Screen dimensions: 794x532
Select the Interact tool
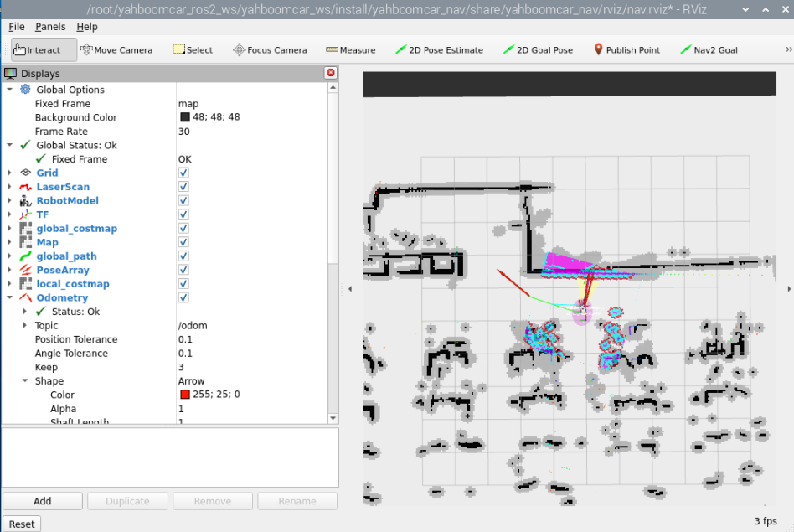pyautogui.click(x=38, y=50)
